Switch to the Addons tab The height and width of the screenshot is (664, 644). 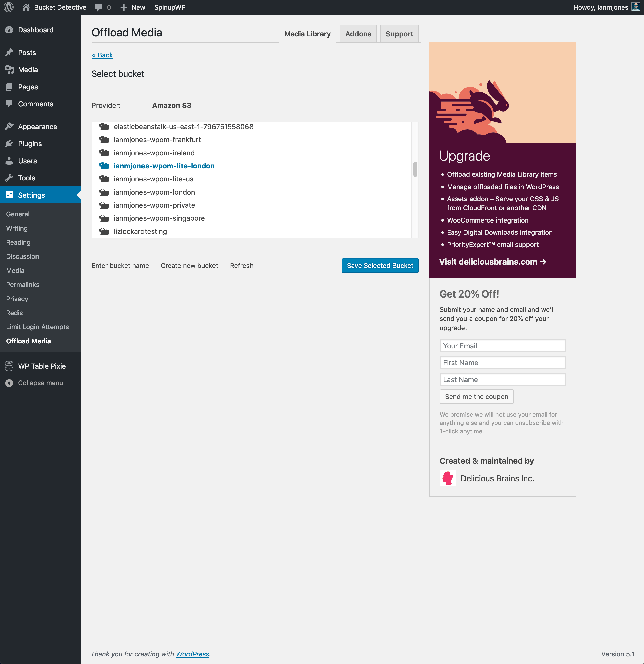[358, 33]
